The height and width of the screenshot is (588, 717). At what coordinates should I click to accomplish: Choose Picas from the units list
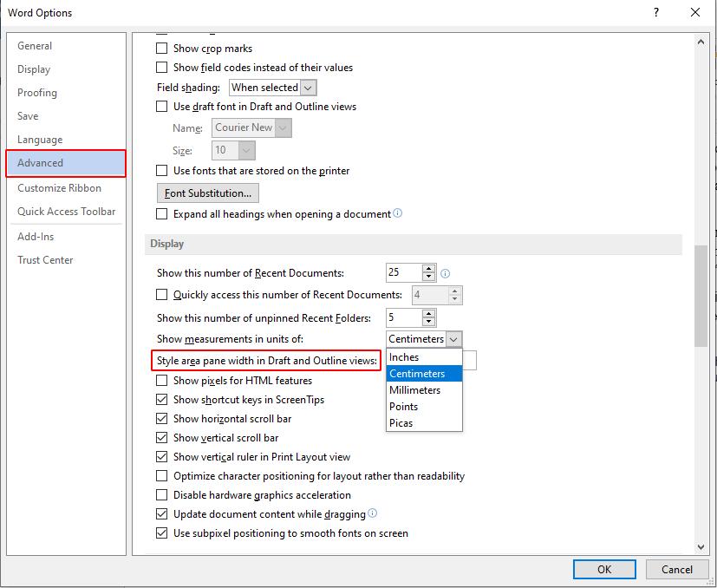[424, 423]
